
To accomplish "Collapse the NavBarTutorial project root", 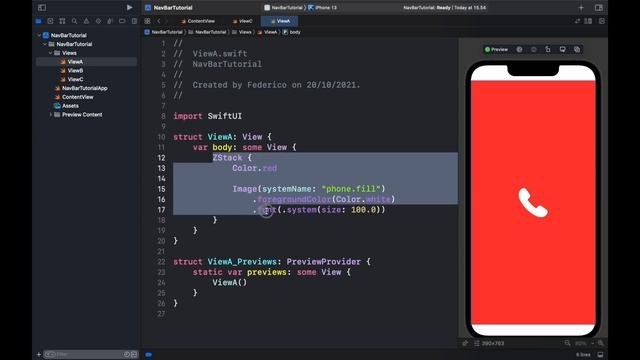I will click(x=40, y=35).
